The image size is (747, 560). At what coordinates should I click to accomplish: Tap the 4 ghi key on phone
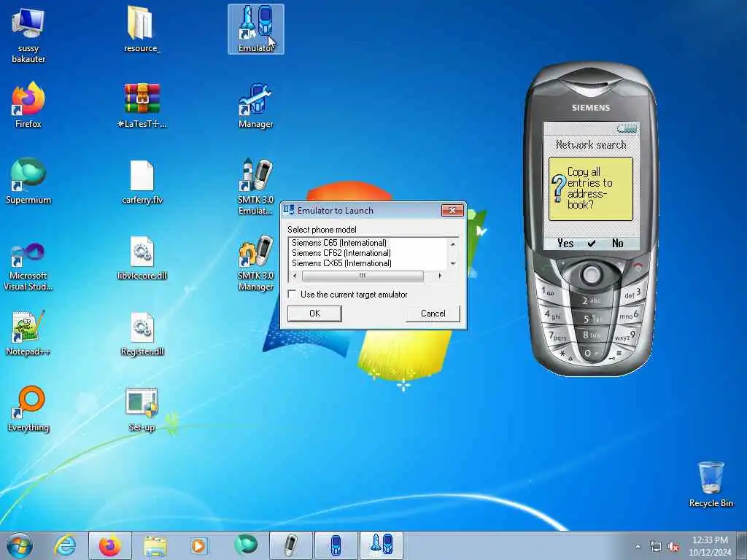553,315
